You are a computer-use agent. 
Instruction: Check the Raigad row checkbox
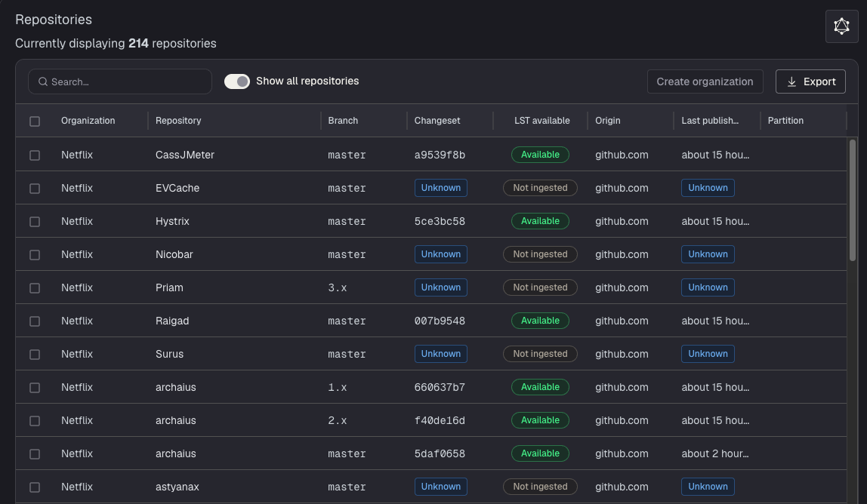pos(35,321)
